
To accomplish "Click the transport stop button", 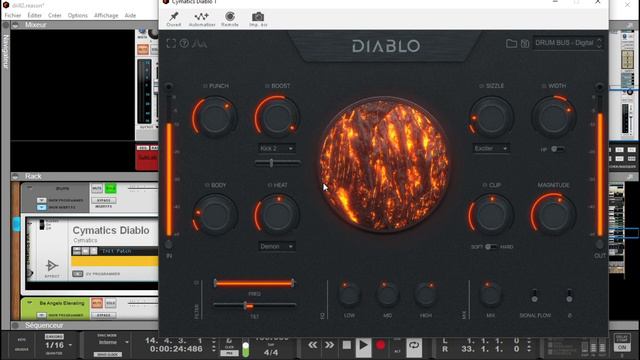I will pyautogui.click(x=347, y=345).
